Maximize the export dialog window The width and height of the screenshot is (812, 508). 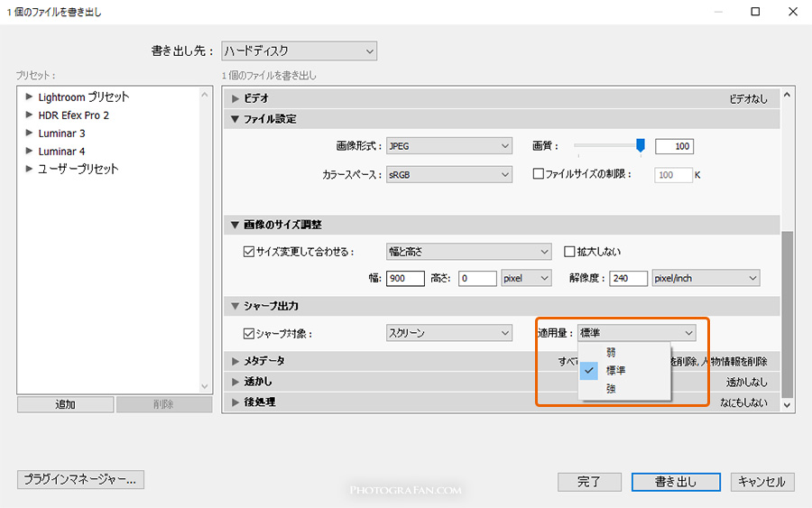(755, 12)
